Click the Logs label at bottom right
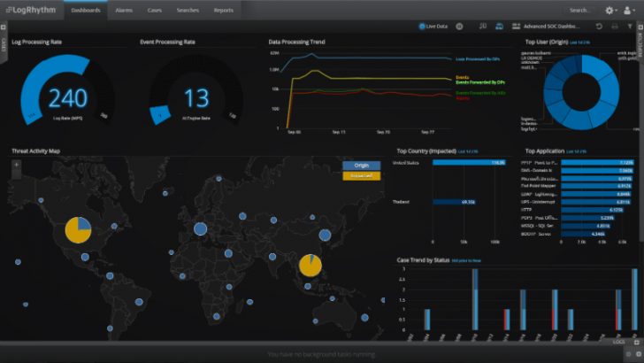 [x=618, y=342]
